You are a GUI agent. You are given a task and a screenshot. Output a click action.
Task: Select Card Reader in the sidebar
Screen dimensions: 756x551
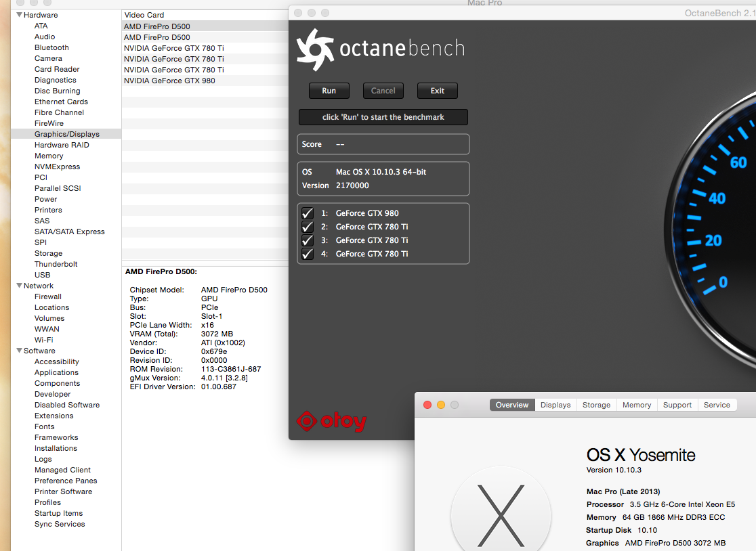(x=57, y=69)
